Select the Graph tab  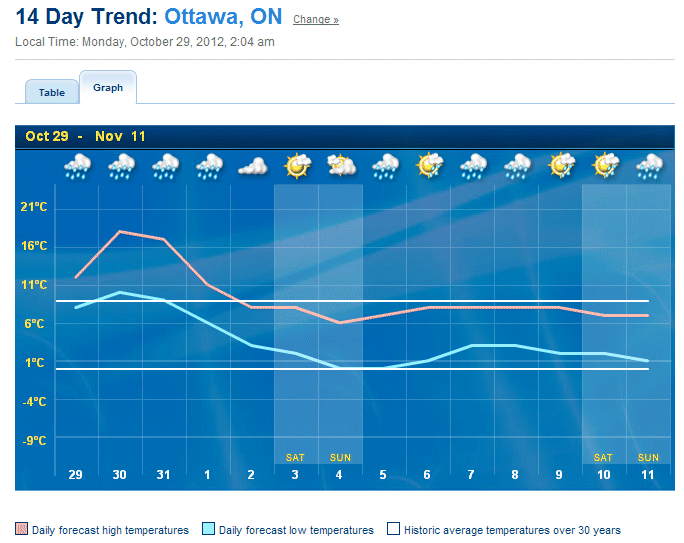click(x=108, y=88)
